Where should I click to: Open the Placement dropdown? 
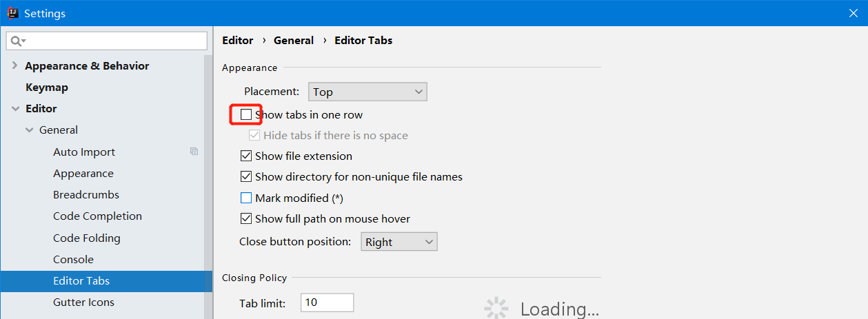pos(367,92)
